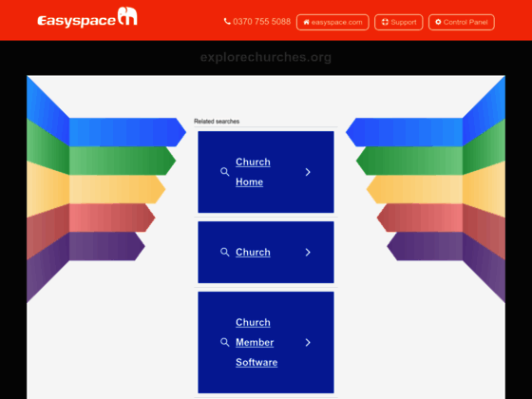532x399 pixels.
Task: Open the Church Member Software search link
Action: tap(256, 342)
